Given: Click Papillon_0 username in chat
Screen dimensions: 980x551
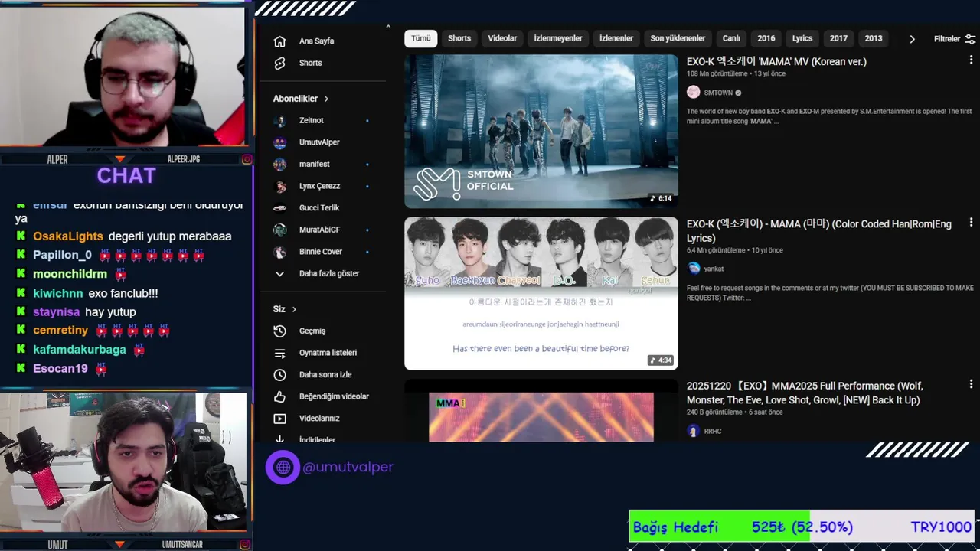Looking at the screenshot, I should pyautogui.click(x=63, y=255).
